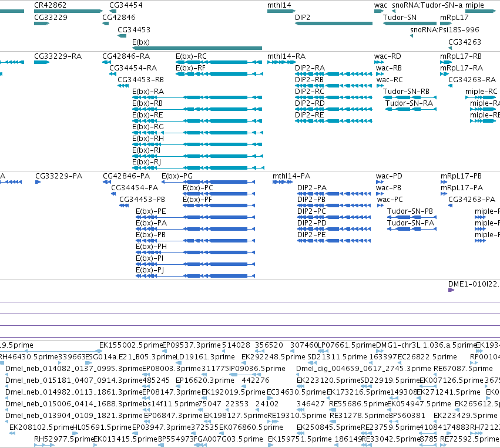Select the Tudor-SN-PA protein label
The width and height of the screenshot is (500, 448).
[410, 223]
